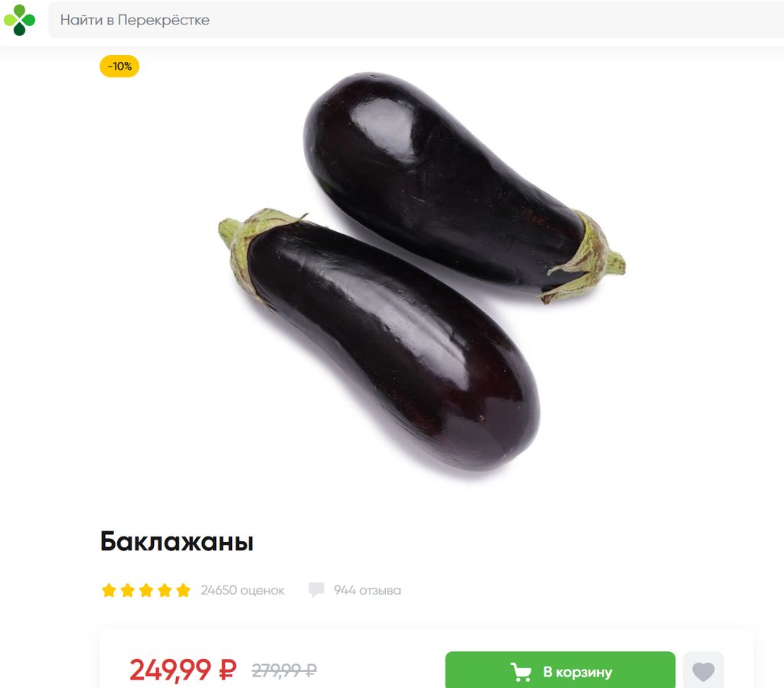Open the speech bubble reviews icon
The height and width of the screenshot is (688, 784).
pos(316,589)
